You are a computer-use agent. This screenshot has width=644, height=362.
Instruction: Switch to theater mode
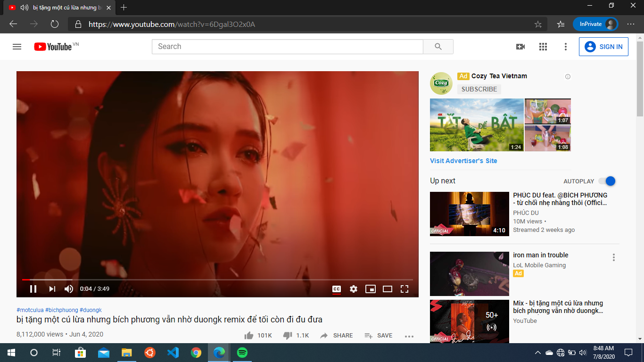point(388,289)
